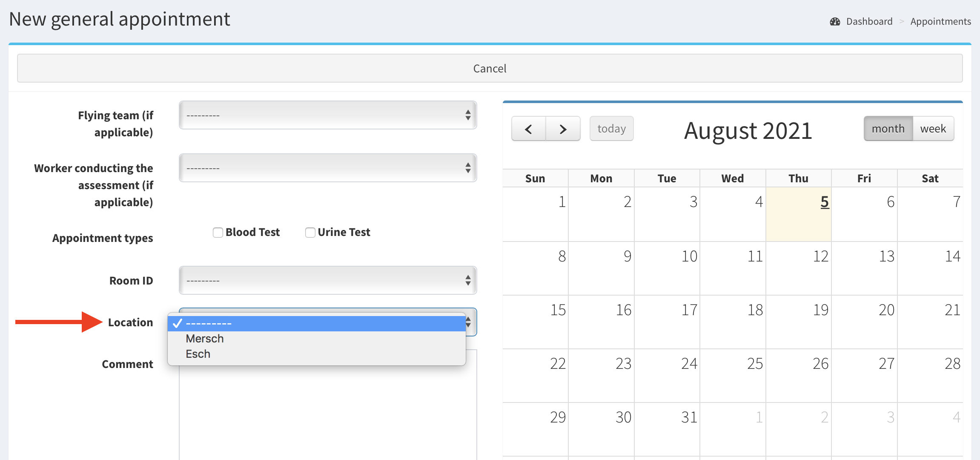
Task: Click the today button
Action: (x=611, y=129)
